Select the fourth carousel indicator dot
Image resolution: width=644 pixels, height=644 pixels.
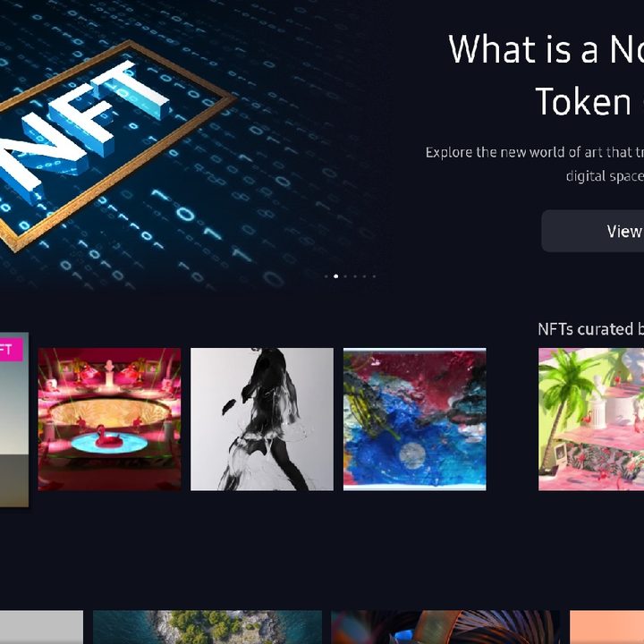coord(355,276)
